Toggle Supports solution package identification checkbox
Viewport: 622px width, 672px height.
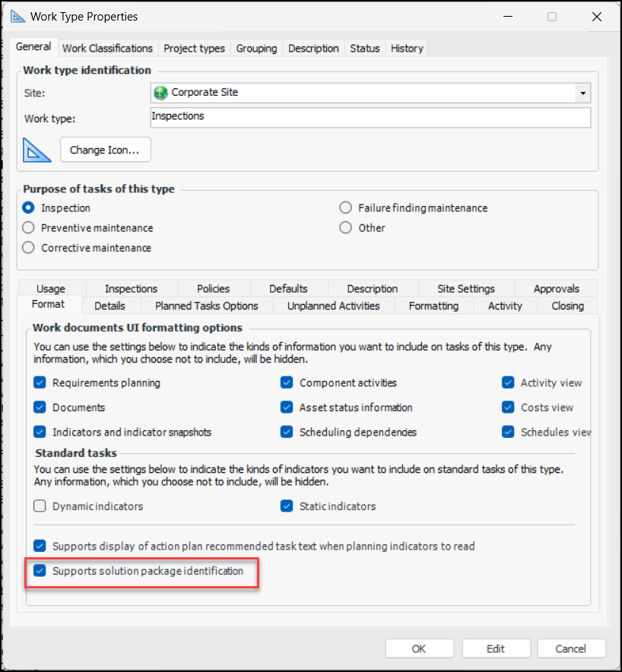pos(40,571)
